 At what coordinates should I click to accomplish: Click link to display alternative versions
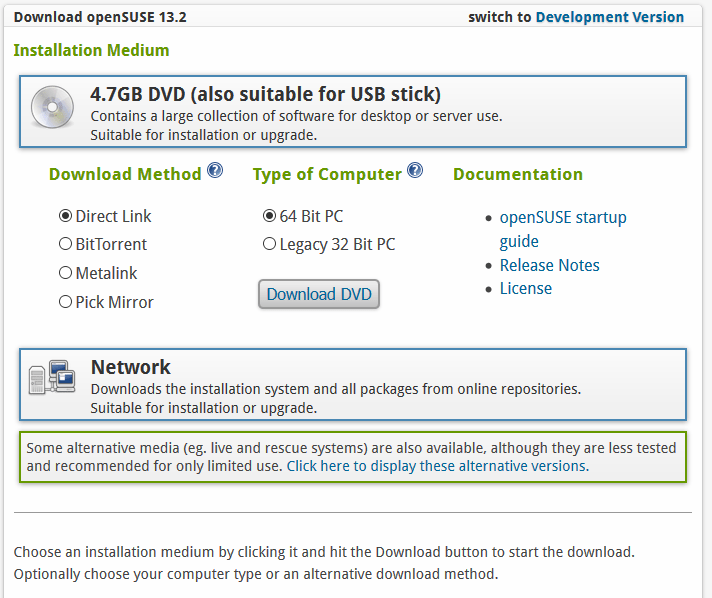tap(438, 466)
